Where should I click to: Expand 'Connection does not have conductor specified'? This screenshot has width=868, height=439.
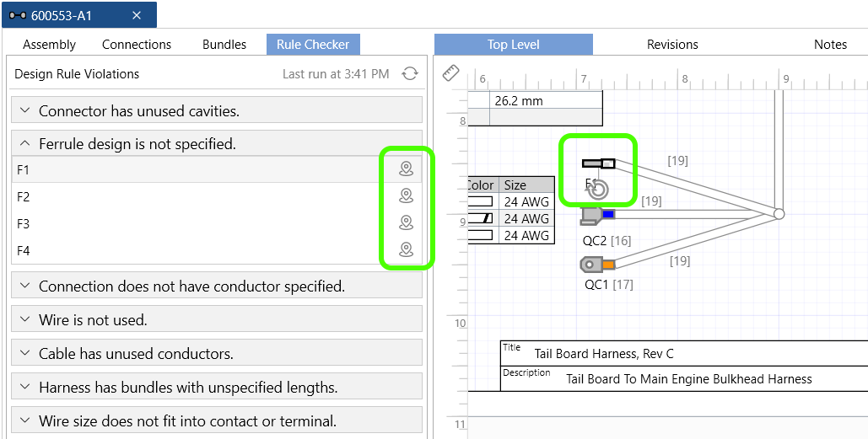click(x=217, y=286)
